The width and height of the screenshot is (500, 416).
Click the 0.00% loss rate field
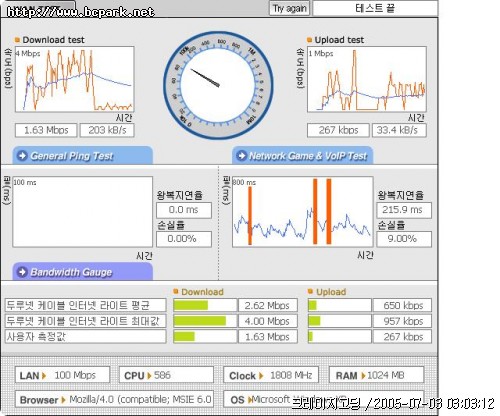click(184, 239)
